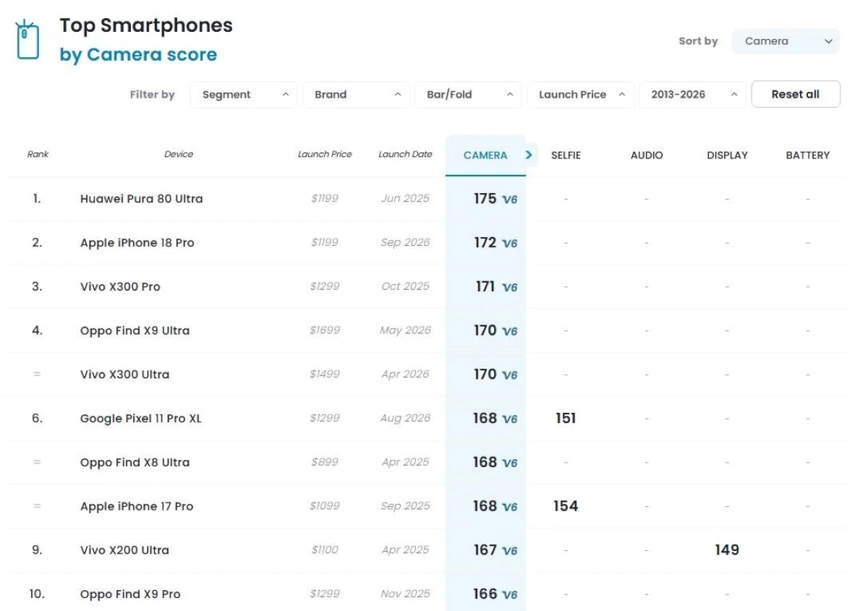Open Oppo Find X8 Ultra device link

click(135, 463)
